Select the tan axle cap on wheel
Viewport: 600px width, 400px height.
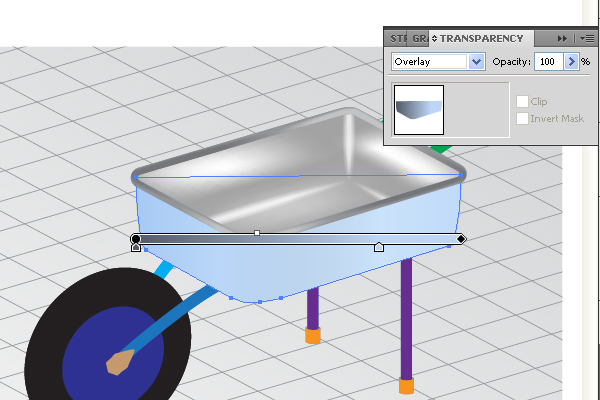click(x=120, y=362)
